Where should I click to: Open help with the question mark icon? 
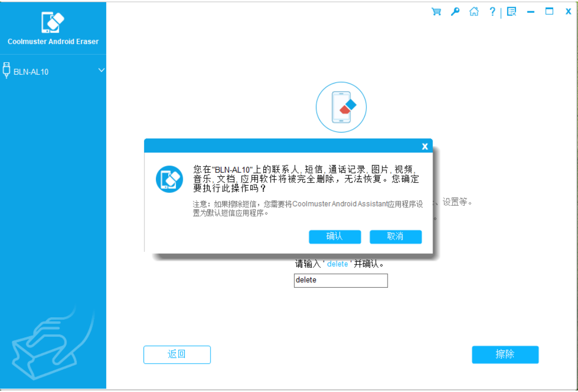(492, 12)
